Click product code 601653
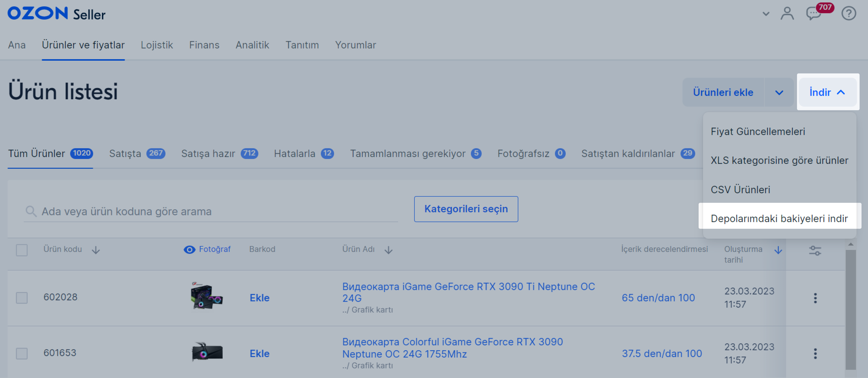 pyautogui.click(x=60, y=353)
